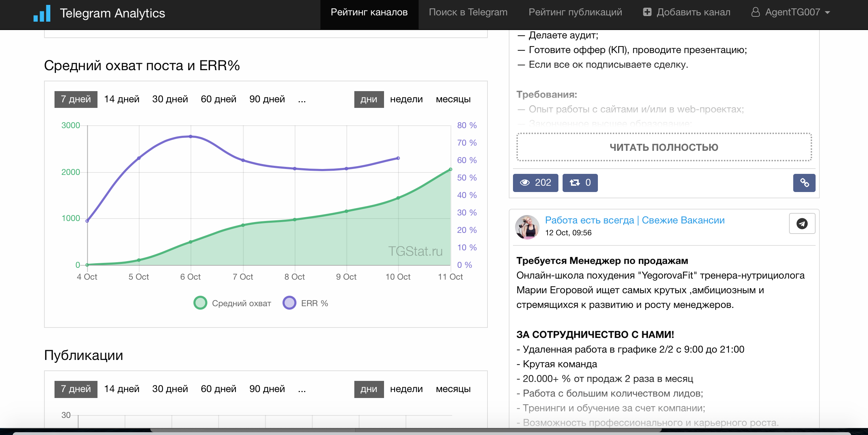Expand more periods via ellipsis in Публикации chart
Viewport: 868px width, 435px height.
click(302, 389)
